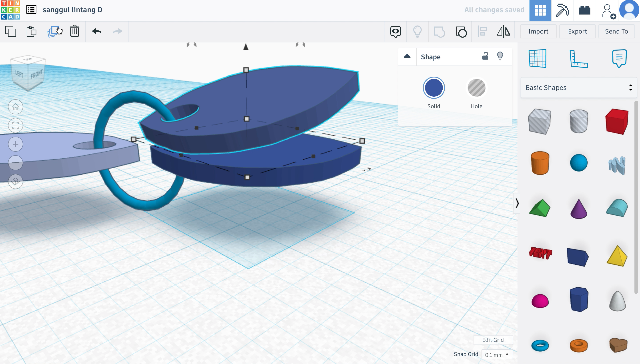Click the Home view button
Screen dimensions: 640x364
point(16,107)
